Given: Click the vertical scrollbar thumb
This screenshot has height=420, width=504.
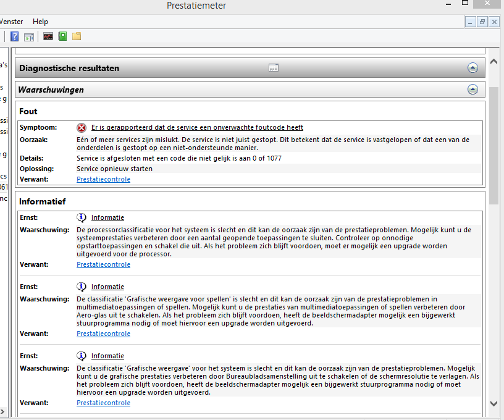Looking at the screenshot, I should coord(493,146).
